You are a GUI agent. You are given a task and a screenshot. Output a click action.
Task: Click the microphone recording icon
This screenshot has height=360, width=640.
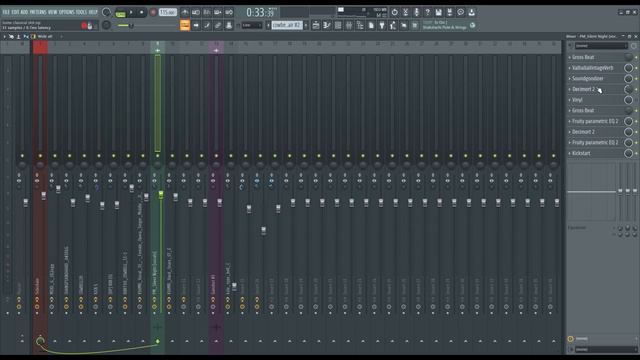click(416, 13)
